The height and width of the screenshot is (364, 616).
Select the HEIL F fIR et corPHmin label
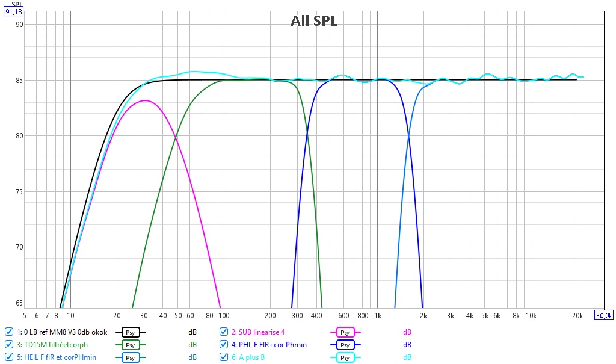coord(56,357)
